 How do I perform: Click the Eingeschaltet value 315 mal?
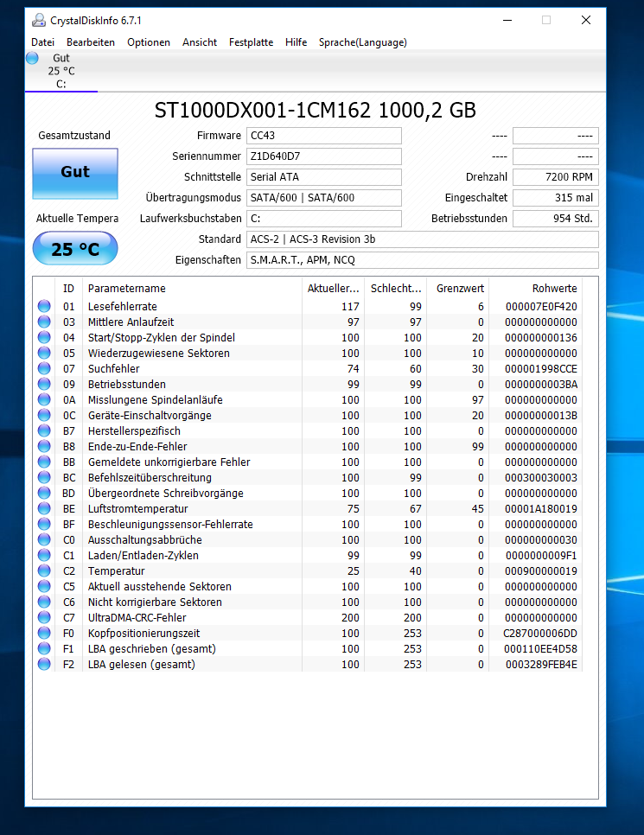pos(556,198)
